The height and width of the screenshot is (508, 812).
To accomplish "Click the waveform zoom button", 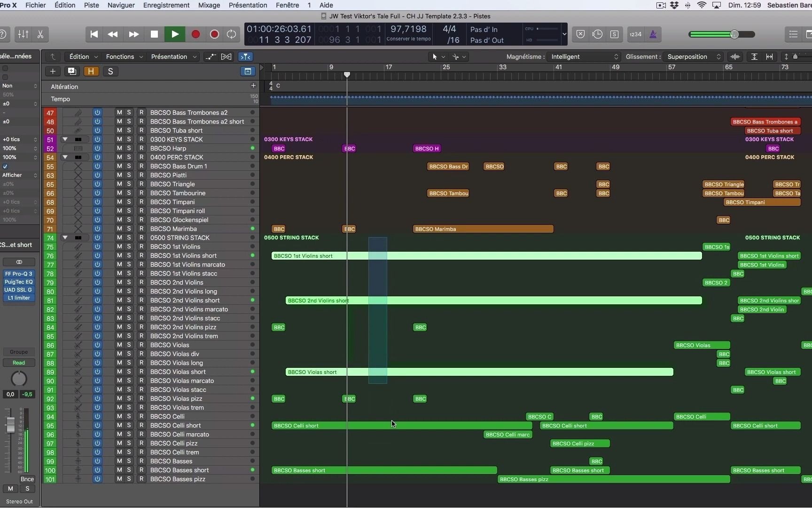I will coord(735,56).
